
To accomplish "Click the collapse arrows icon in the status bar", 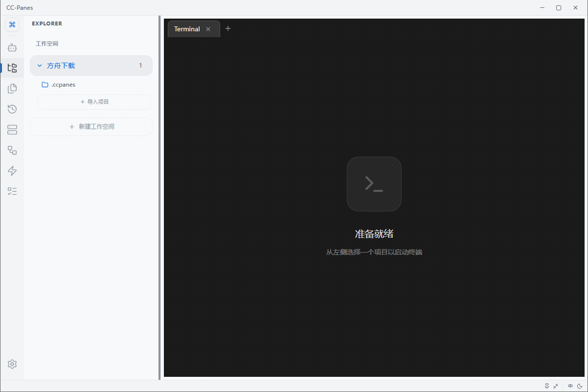I will click(x=556, y=386).
